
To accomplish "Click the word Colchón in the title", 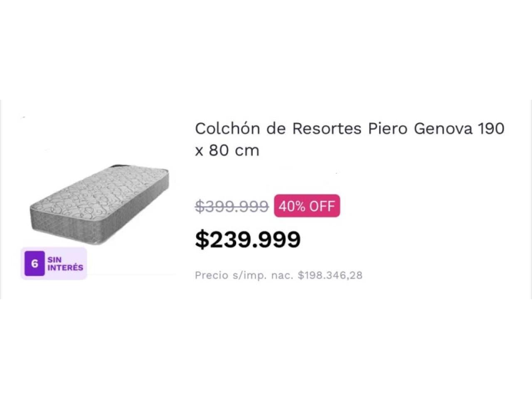I will click(x=227, y=128).
